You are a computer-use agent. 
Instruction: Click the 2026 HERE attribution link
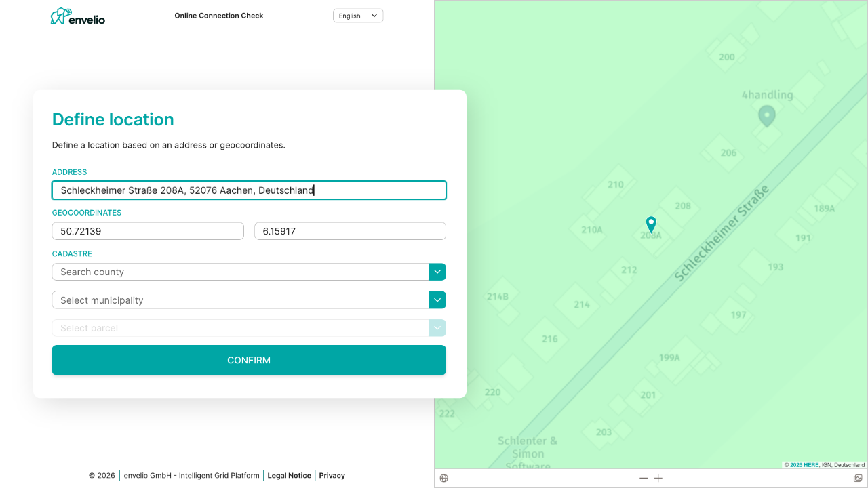tap(804, 465)
